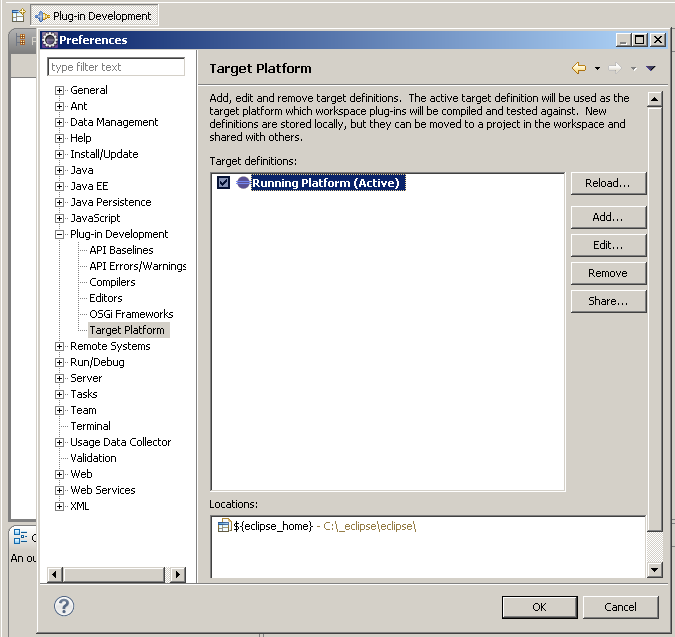Select the Target Platform tree item
The height and width of the screenshot is (637, 675).
[x=127, y=330]
